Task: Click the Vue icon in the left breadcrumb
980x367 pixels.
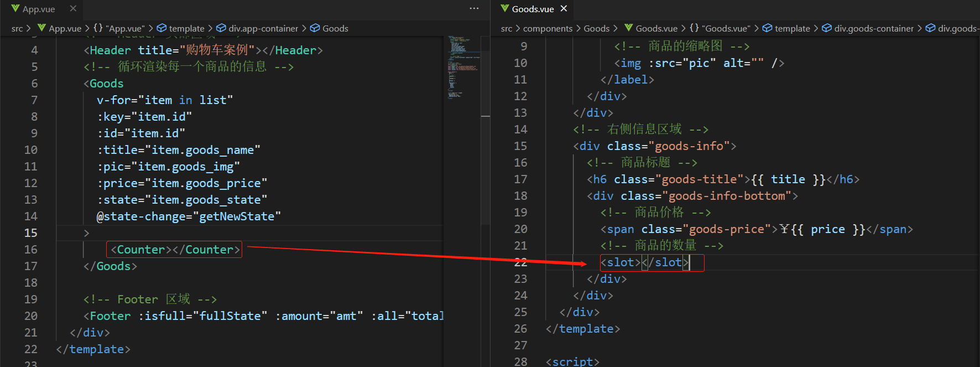Action: [41, 28]
